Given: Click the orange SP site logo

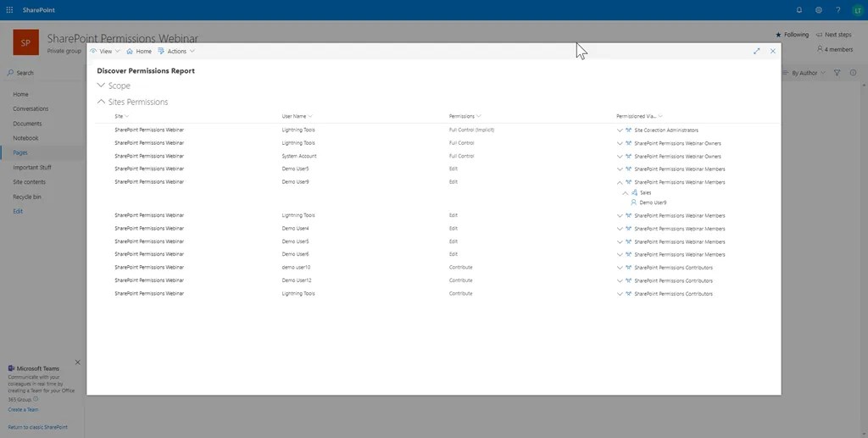Looking at the screenshot, I should click(x=25, y=42).
